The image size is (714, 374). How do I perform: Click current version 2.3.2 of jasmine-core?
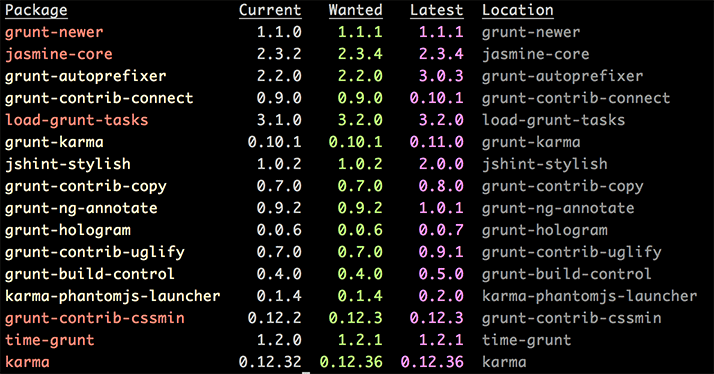(279, 54)
